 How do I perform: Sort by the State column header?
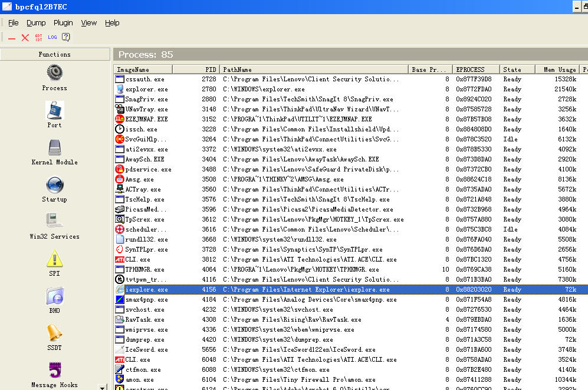click(517, 70)
